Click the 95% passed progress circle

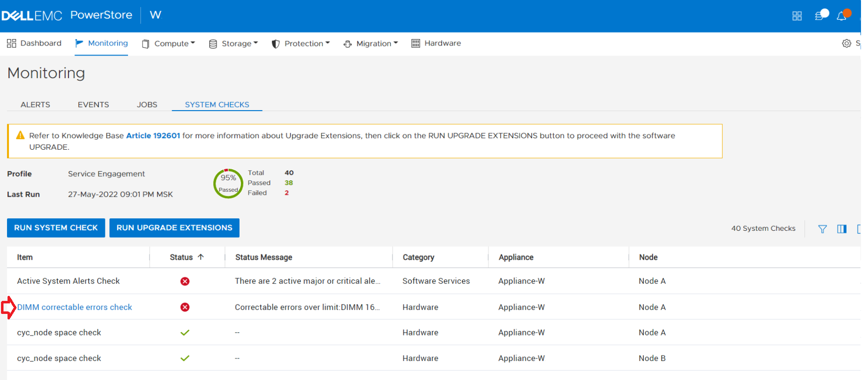click(228, 183)
